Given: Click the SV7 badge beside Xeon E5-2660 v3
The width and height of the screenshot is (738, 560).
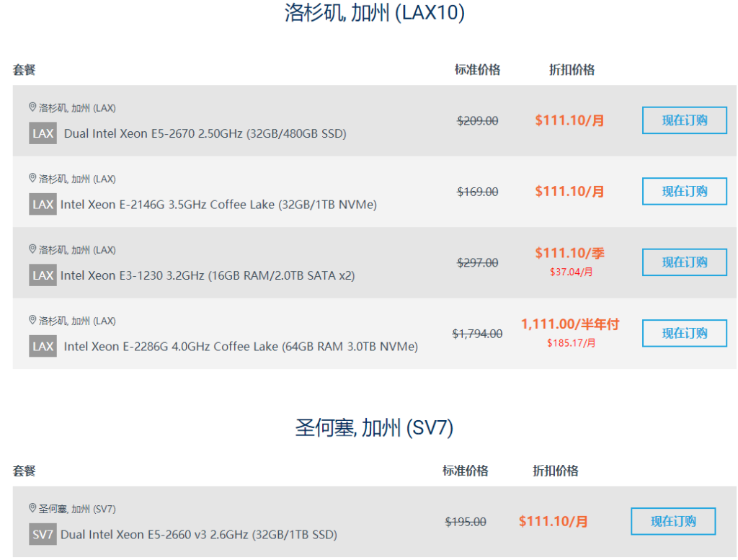Looking at the screenshot, I should click(x=43, y=534).
